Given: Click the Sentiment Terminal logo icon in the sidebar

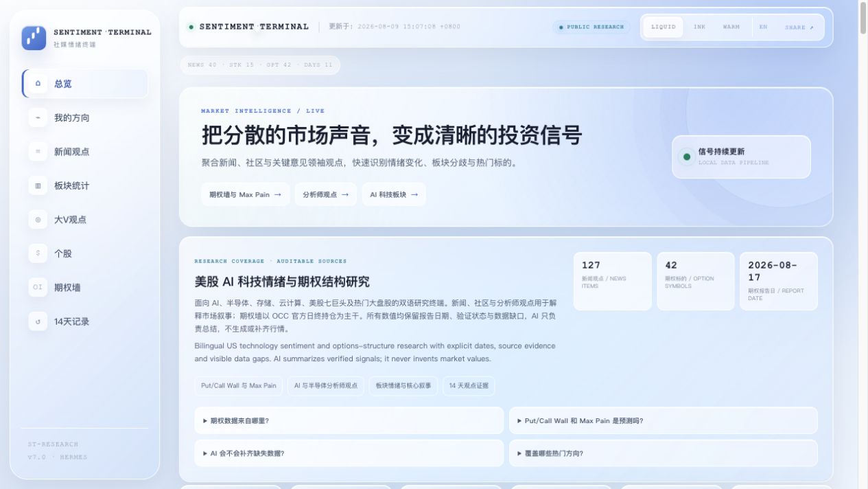Looking at the screenshot, I should (34, 38).
